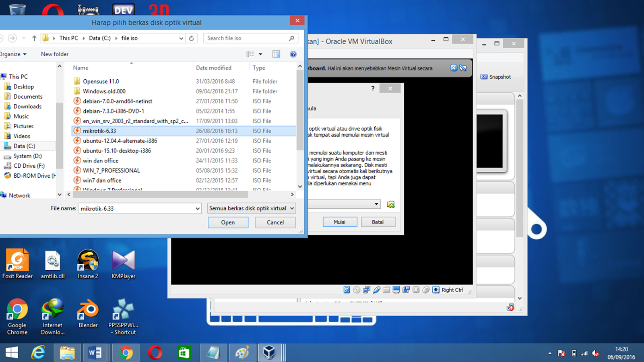Expand the File name combo box dropdown

[198, 208]
